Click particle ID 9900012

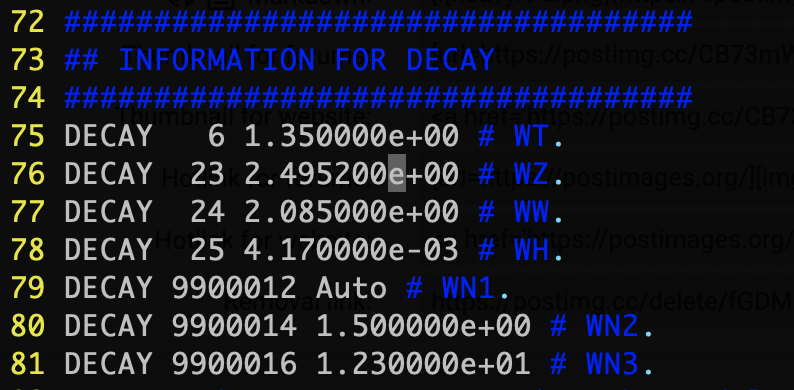(234, 287)
